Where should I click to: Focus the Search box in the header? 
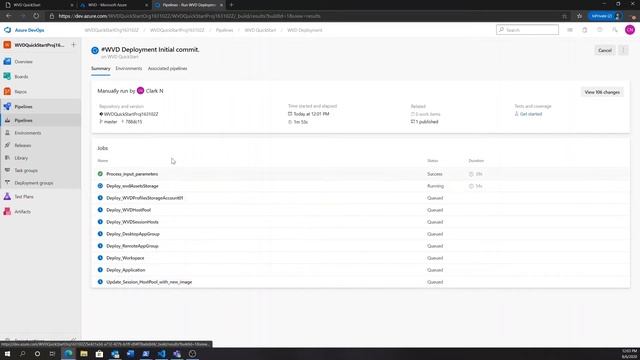coord(527,30)
